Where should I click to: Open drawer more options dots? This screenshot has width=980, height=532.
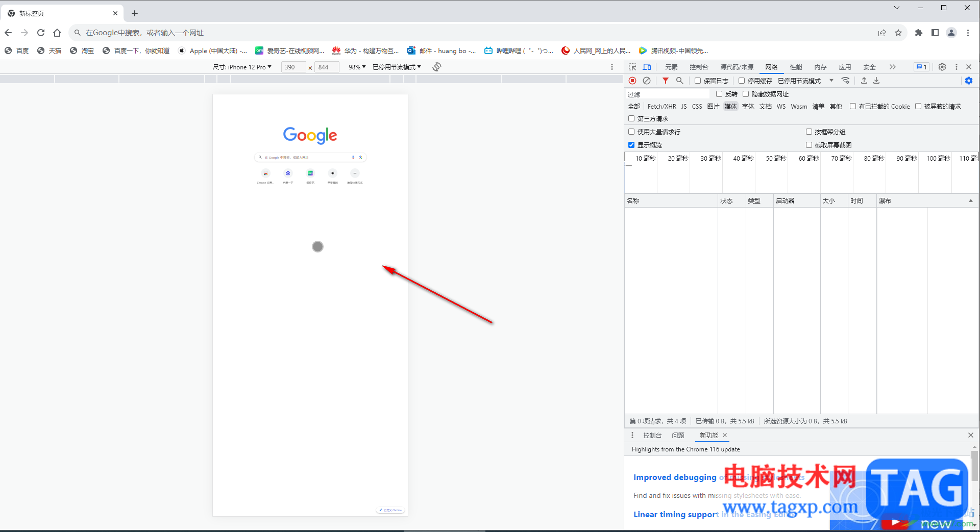pyautogui.click(x=632, y=435)
